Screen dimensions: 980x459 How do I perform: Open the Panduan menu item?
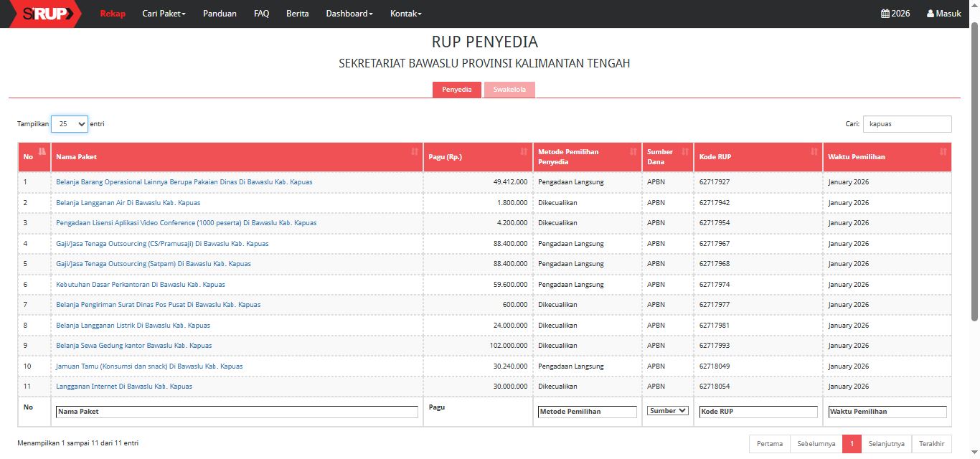(220, 14)
